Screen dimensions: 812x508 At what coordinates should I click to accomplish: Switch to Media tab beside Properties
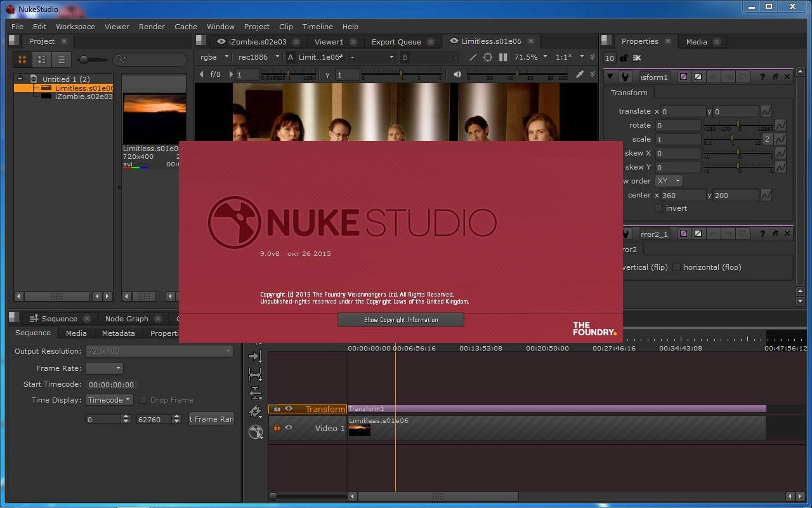(697, 41)
